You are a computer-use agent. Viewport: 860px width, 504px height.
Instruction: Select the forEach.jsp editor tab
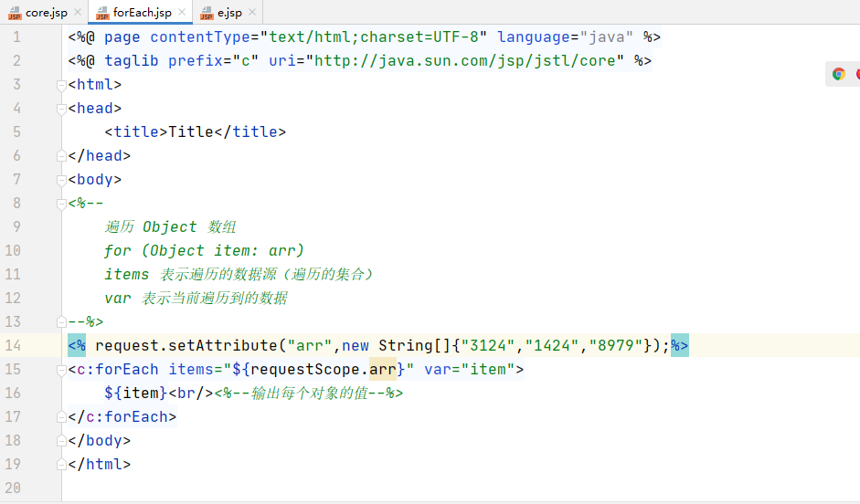click(x=142, y=12)
